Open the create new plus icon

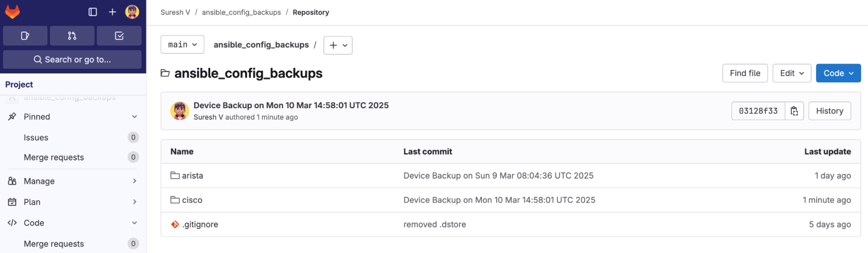pos(112,12)
